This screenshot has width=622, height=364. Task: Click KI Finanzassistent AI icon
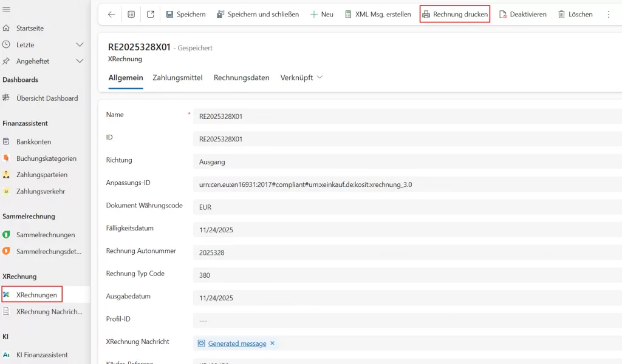tap(6, 355)
